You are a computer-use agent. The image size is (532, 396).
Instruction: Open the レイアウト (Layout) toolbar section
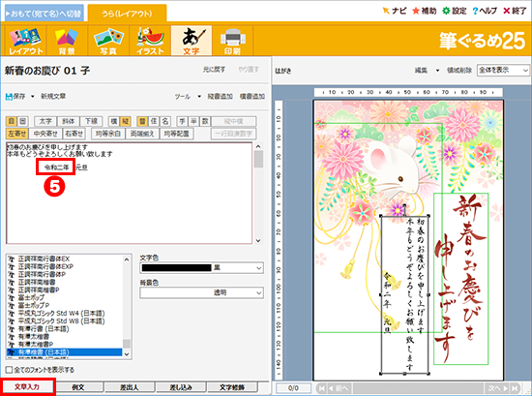pos(26,41)
